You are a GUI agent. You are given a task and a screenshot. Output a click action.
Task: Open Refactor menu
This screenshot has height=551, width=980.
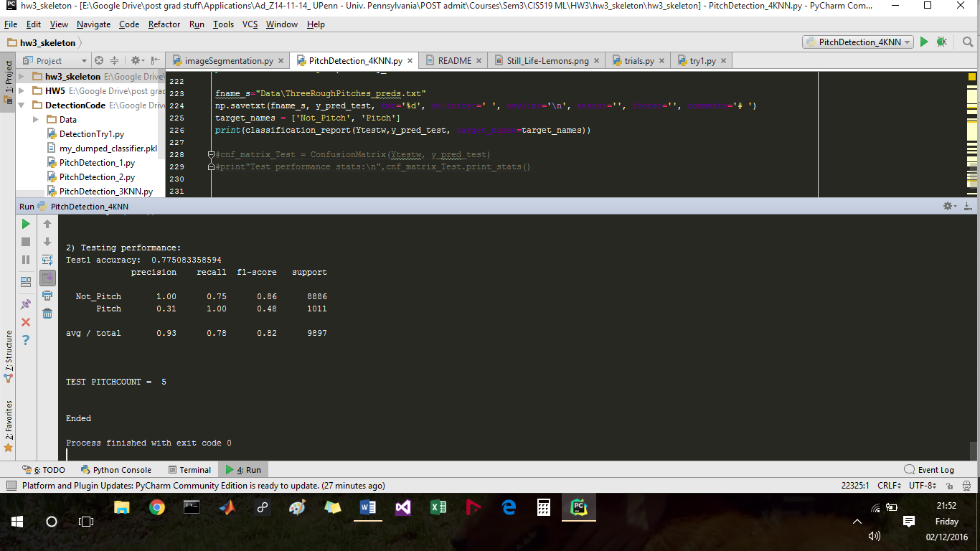click(x=164, y=24)
